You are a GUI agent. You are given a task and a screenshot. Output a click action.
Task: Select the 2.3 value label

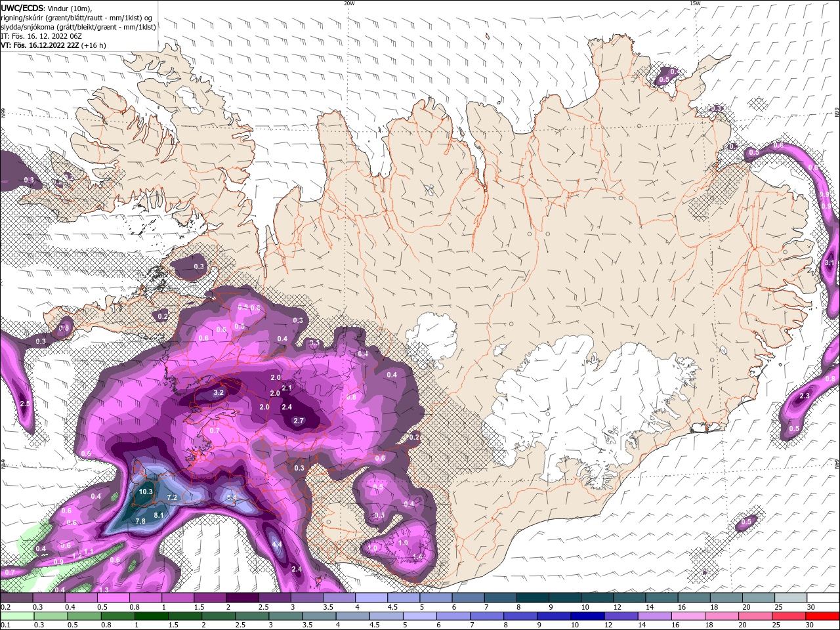click(x=805, y=396)
